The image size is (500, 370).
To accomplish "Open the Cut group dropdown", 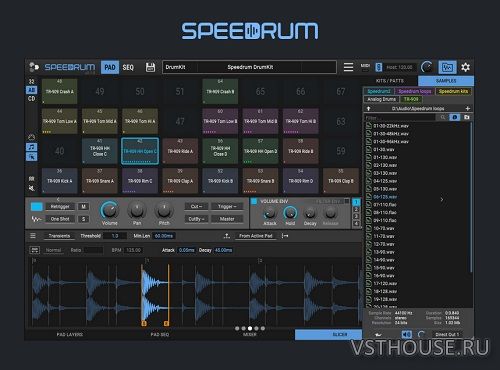I will click(x=196, y=207).
